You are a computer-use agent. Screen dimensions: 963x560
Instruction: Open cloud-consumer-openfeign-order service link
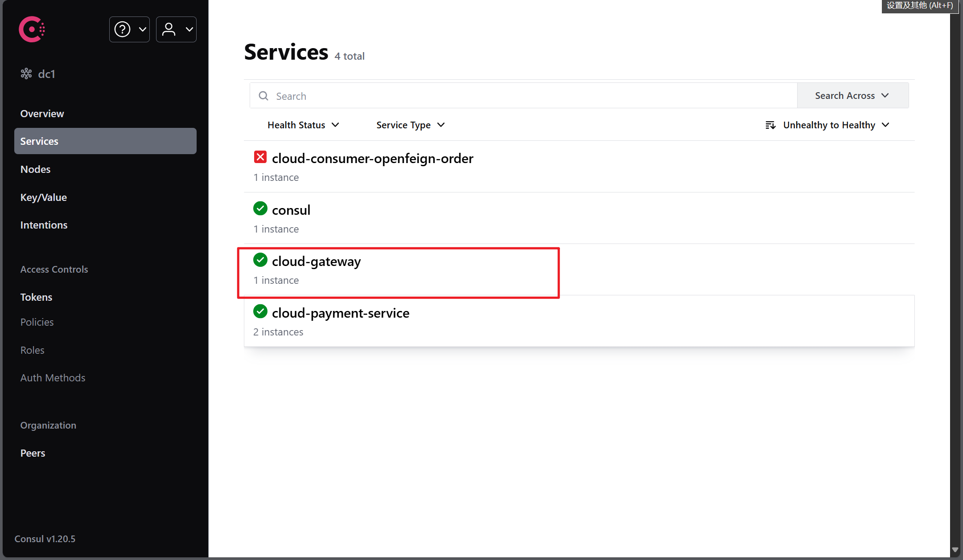372,159
